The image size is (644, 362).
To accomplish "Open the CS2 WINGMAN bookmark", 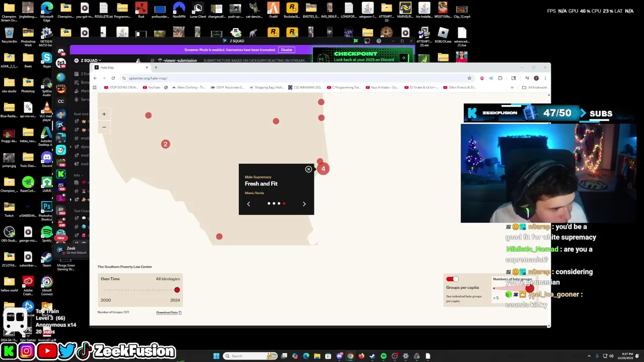I will pos(305,87).
